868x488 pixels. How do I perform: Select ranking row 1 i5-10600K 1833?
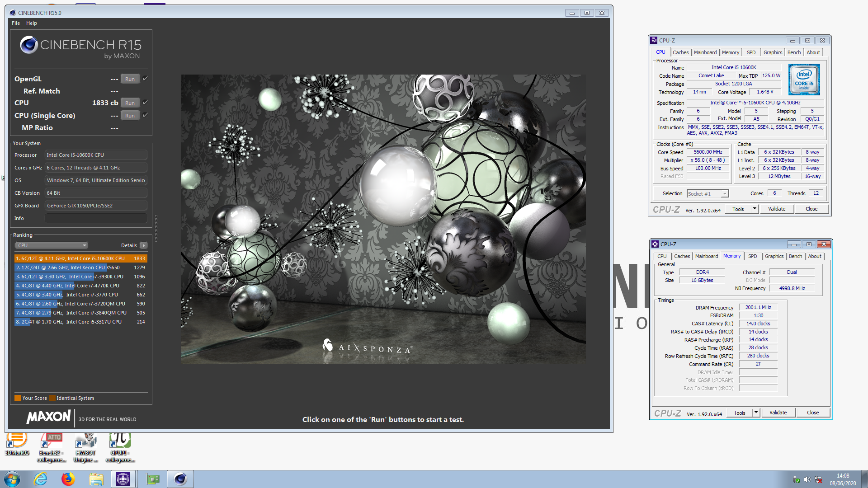81,258
